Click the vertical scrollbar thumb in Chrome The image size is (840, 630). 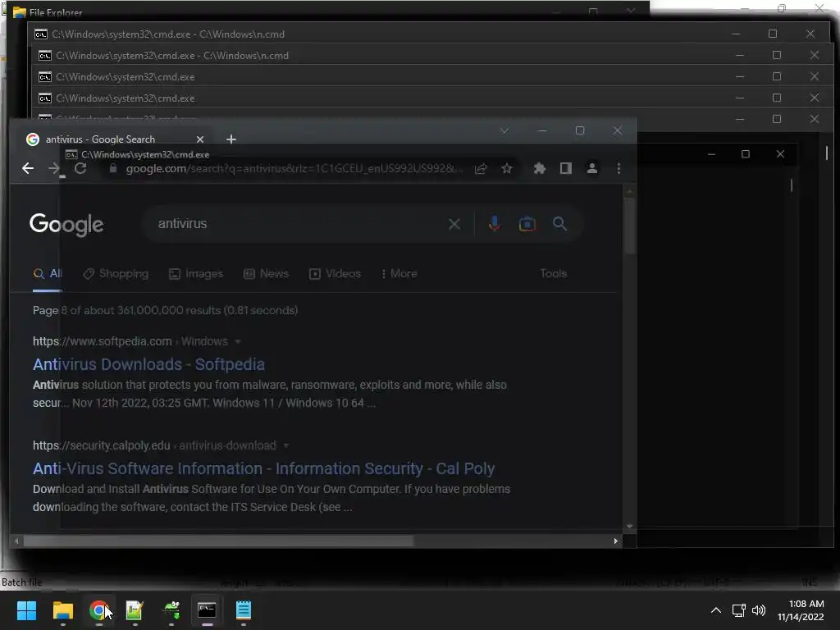tap(630, 226)
